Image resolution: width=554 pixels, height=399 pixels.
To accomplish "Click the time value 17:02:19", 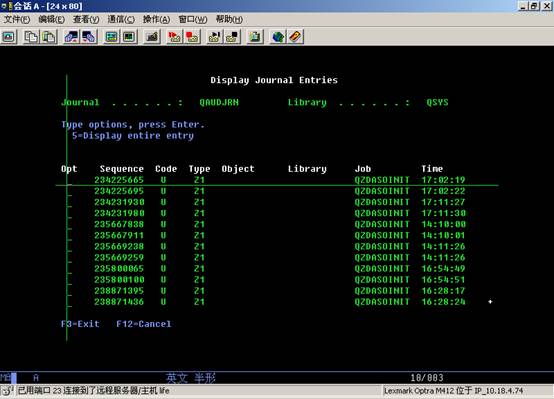I will coord(443,180).
